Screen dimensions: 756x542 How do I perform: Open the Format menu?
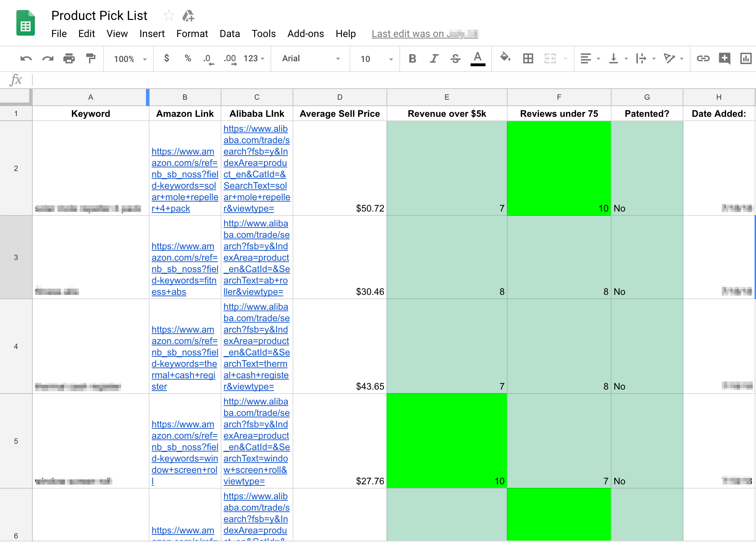192,34
